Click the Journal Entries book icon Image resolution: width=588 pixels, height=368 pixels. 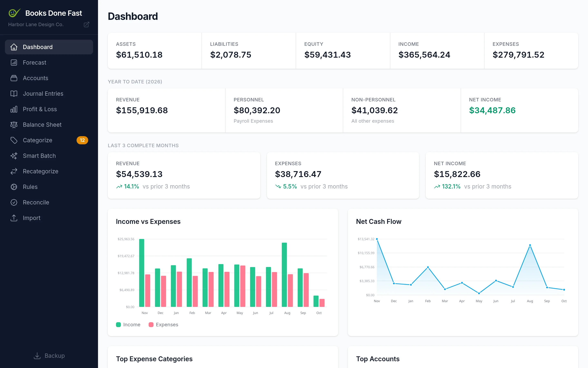(14, 94)
